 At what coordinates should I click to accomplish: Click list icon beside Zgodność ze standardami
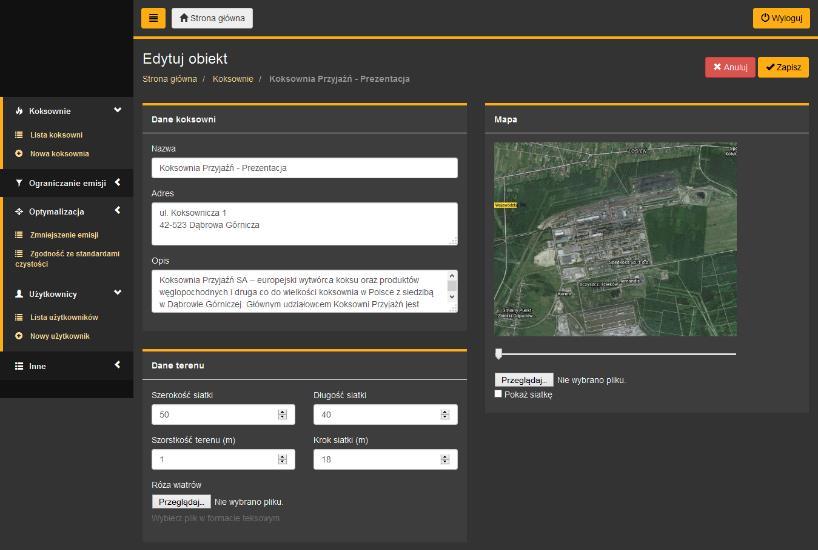pyautogui.click(x=19, y=254)
